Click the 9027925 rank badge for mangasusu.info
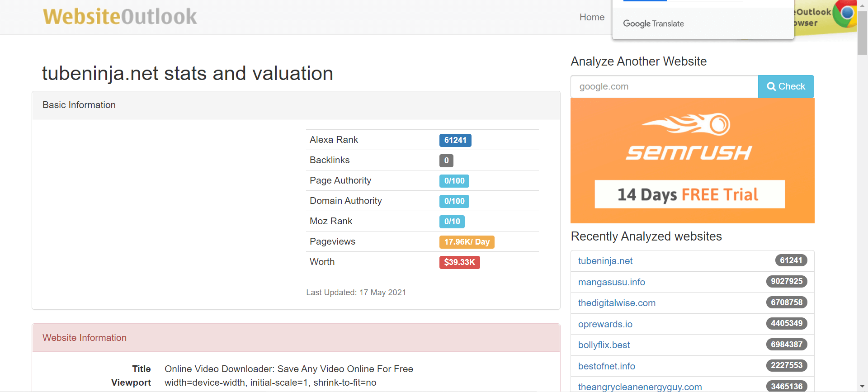 (787, 281)
